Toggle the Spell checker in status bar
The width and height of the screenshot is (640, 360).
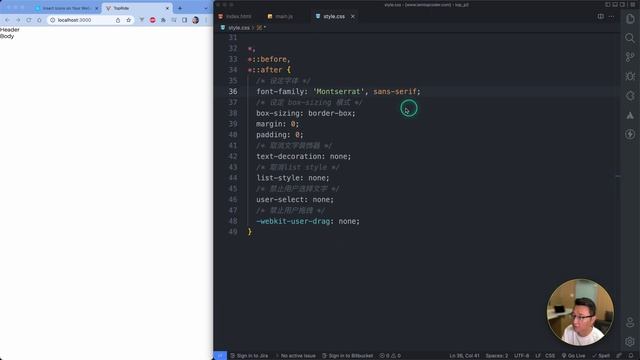click(x=601, y=356)
